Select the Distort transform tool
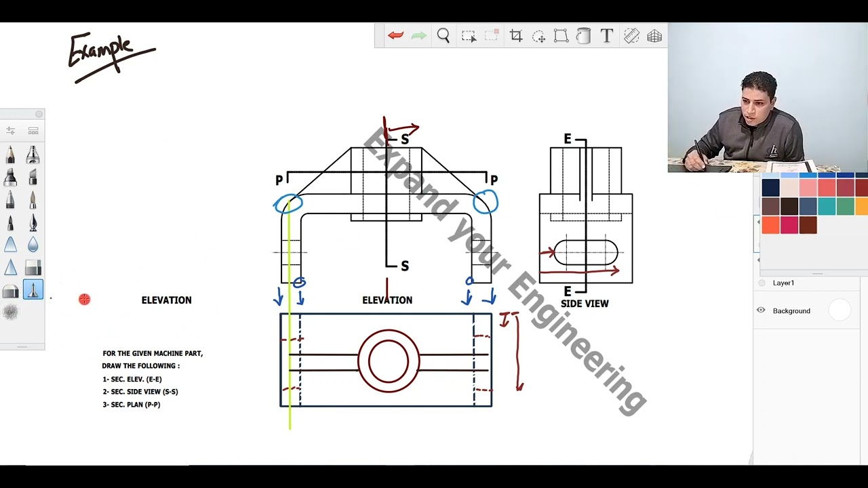The height and width of the screenshot is (488, 868). click(561, 36)
